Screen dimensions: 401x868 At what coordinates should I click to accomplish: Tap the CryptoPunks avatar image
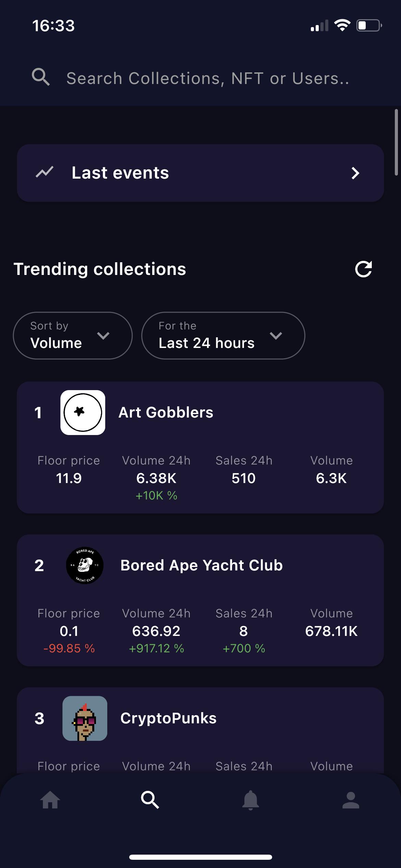(85, 718)
